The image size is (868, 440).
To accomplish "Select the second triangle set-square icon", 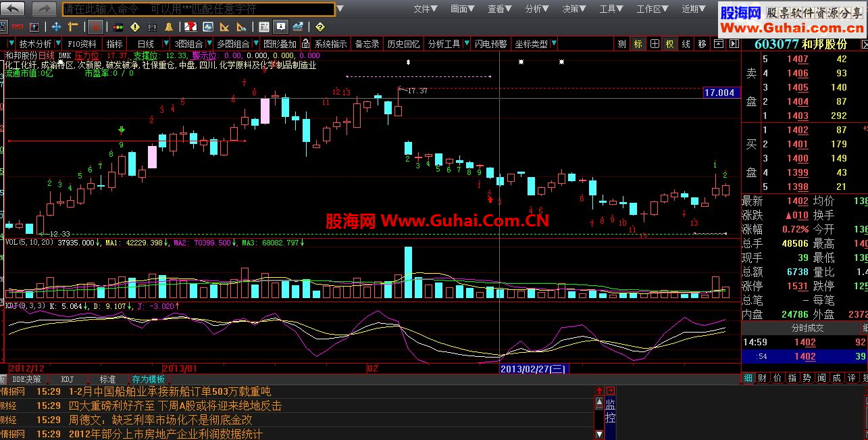I will pos(241,27).
